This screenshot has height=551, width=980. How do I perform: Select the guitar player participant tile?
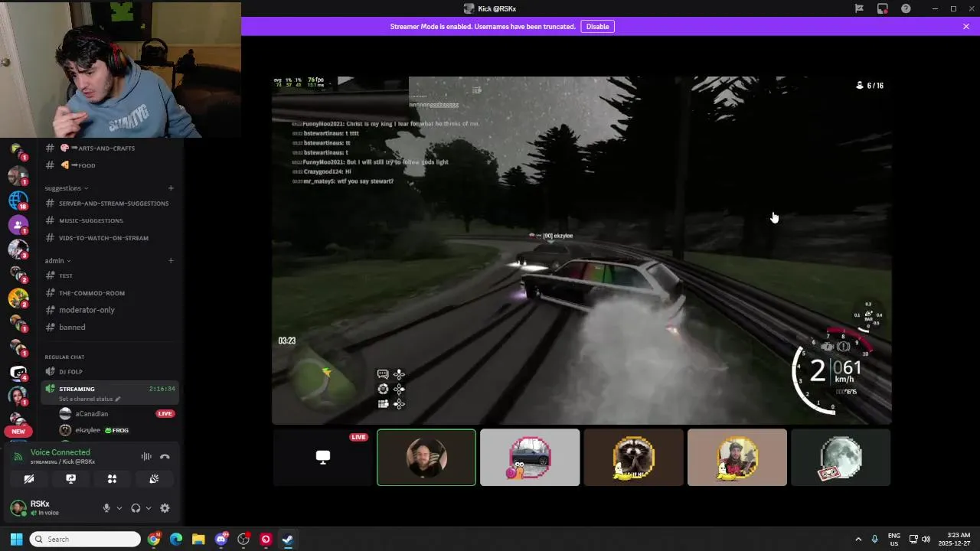[x=737, y=458]
